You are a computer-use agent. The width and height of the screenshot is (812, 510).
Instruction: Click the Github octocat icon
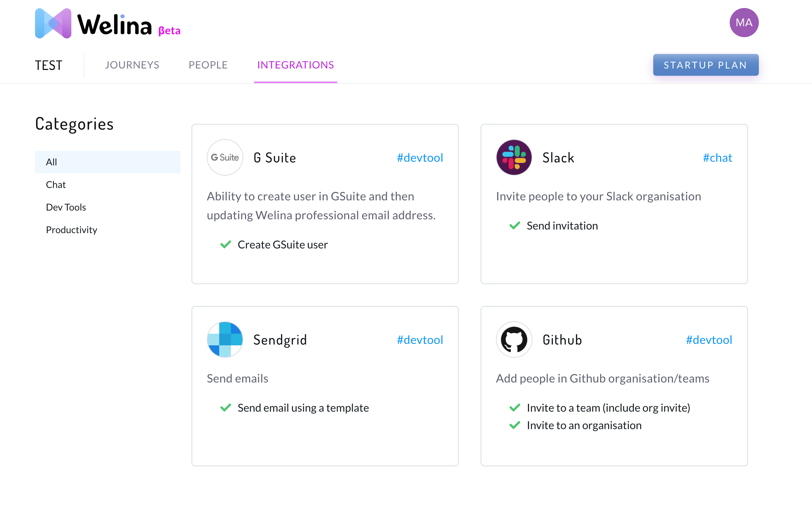point(514,340)
